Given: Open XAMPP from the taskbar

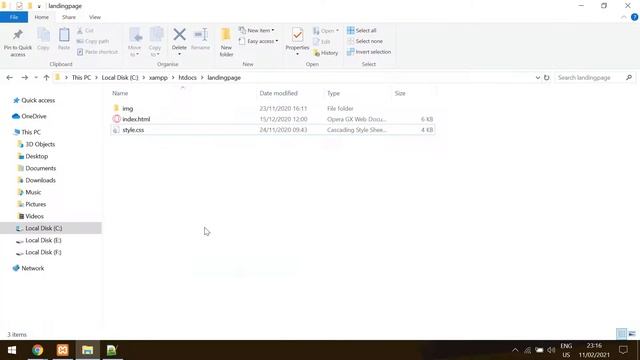Looking at the screenshot, I should click(x=62, y=350).
